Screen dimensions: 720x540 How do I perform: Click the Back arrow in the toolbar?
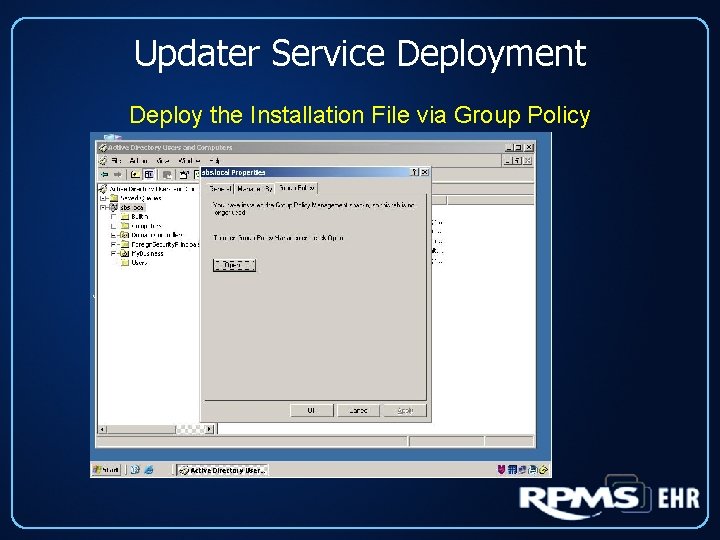[x=105, y=174]
